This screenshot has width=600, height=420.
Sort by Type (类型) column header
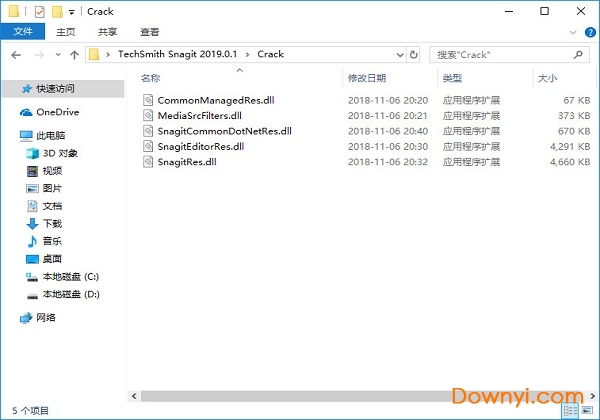click(452, 78)
